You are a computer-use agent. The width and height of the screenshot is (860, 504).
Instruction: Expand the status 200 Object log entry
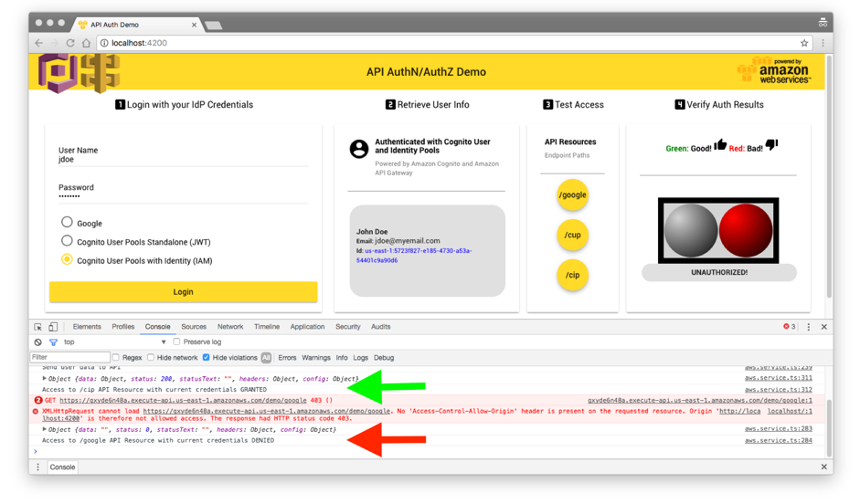click(x=45, y=379)
